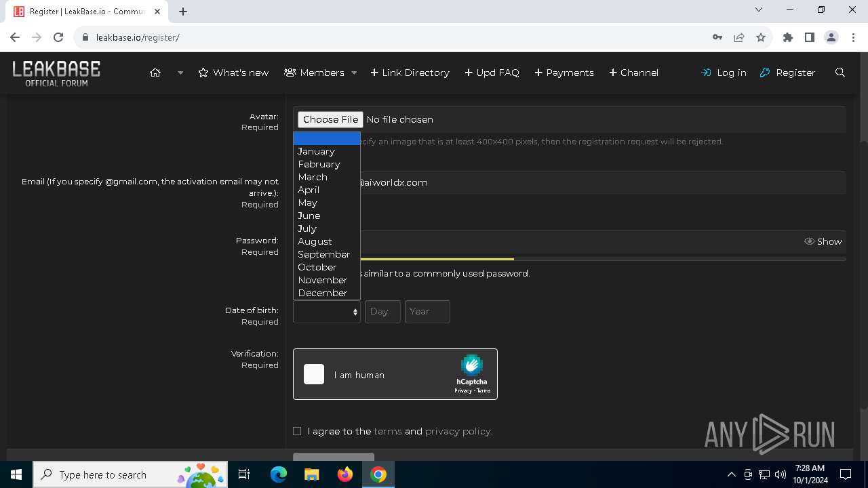This screenshot has height=488, width=868.
Task: Select February from month list
Action: tap(326, 164)
